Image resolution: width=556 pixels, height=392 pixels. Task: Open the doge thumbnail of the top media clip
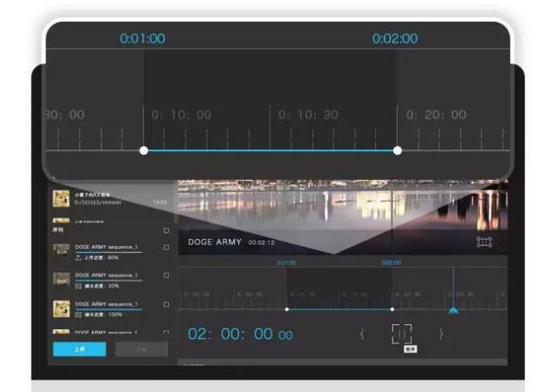click(61, 199)
